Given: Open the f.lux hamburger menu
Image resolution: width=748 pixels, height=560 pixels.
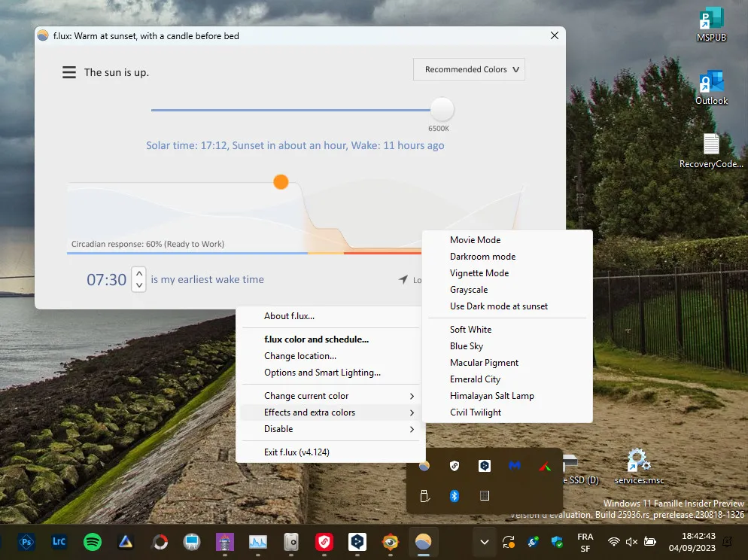Looking at the screenshot, I should (69, 72).
